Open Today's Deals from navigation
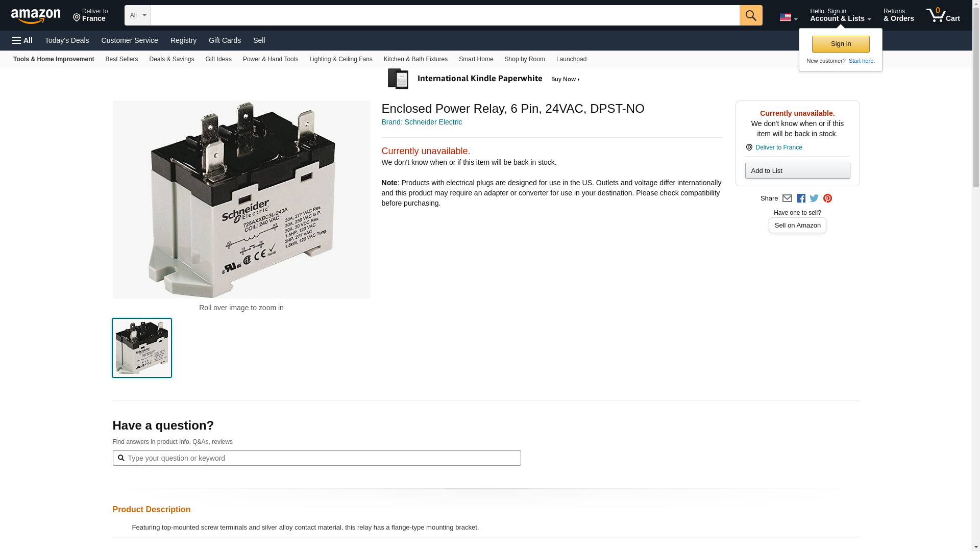980x551 pixels. (67, 40)
